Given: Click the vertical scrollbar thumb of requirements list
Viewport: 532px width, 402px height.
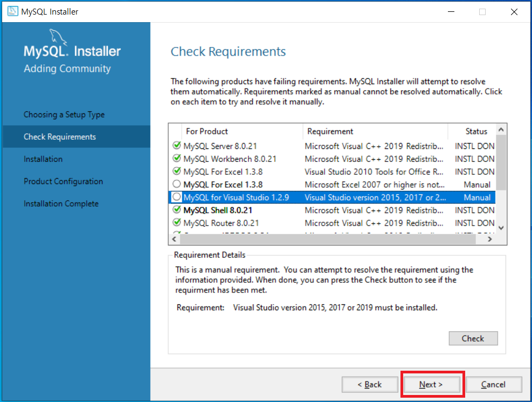Looking at the screenshot, I should click(501, 162).
